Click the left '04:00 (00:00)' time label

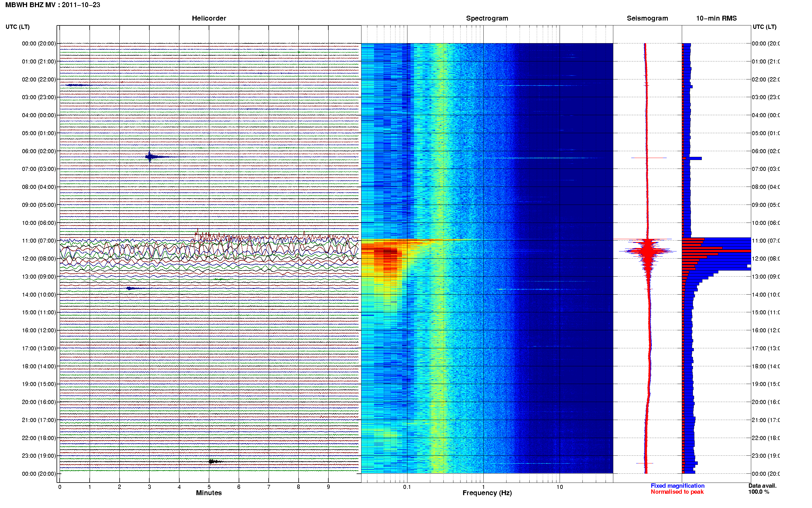39,115
